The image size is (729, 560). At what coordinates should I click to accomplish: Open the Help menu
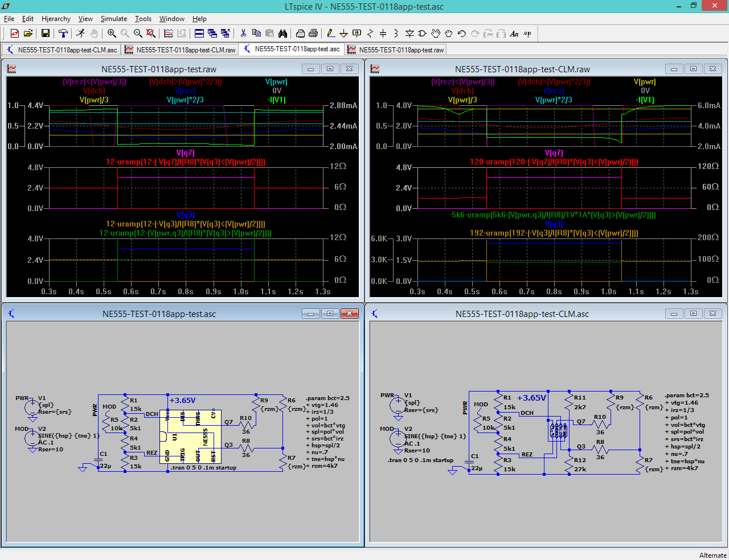point(199,19)
